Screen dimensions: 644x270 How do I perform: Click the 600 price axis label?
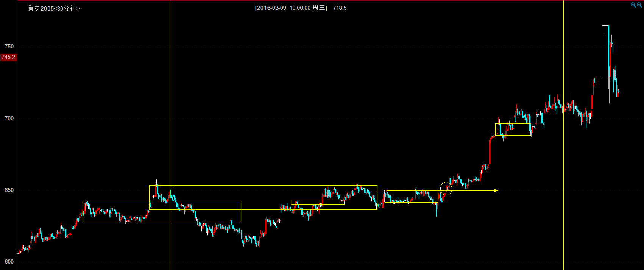point(9,262)
